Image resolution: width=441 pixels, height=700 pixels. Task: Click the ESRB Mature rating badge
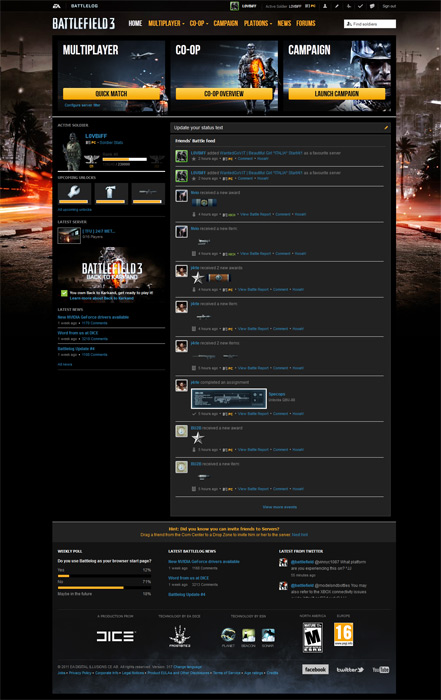[x=312, y=638]
